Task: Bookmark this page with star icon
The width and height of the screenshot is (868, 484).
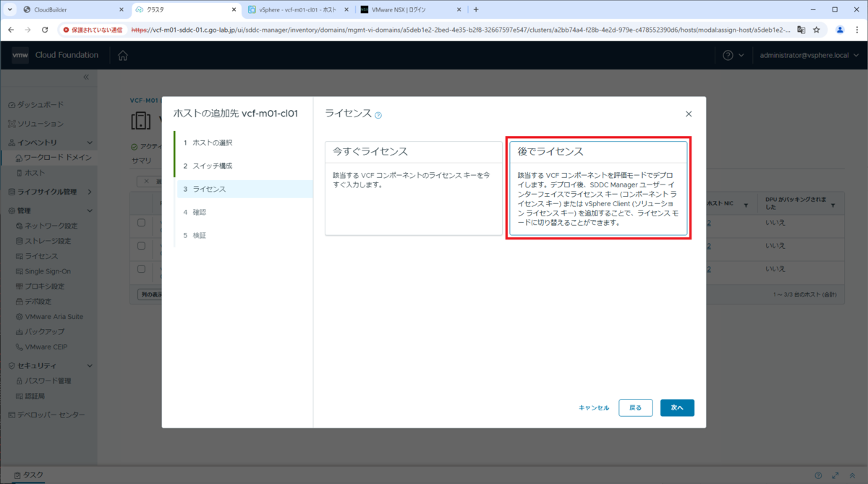Action: [817, 30]
